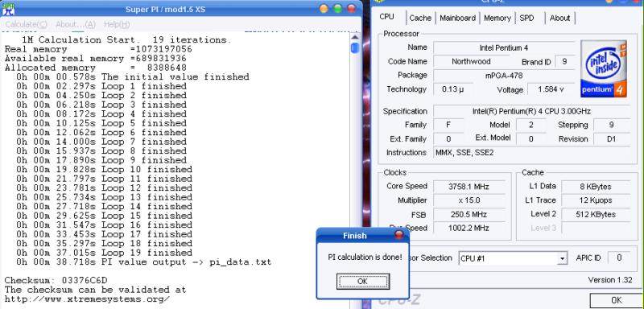Click the Specification field Pentium 4 3.00GHz
The height and width of the screenshot is (309, 644).
point(532,111)
